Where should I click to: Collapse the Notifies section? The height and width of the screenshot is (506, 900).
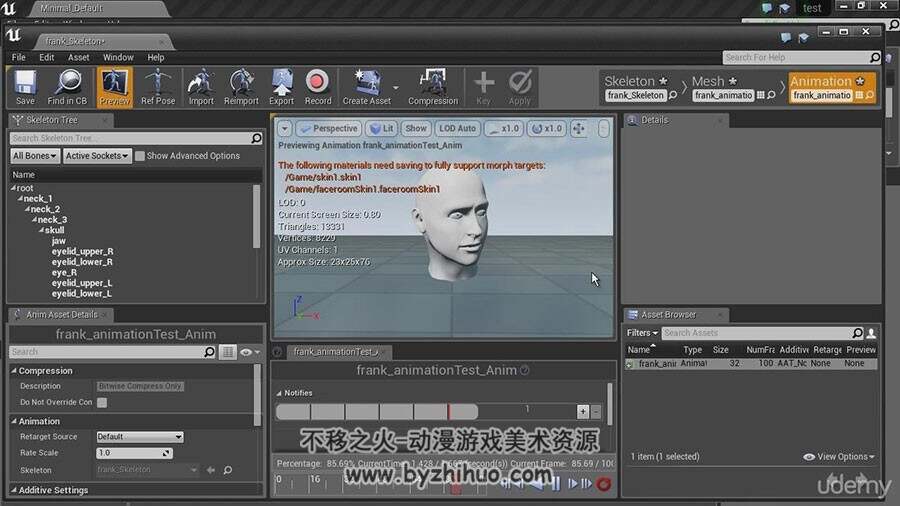coord(280,394)
